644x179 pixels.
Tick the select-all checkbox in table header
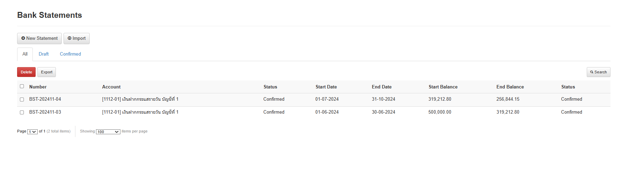pos(22,86)
